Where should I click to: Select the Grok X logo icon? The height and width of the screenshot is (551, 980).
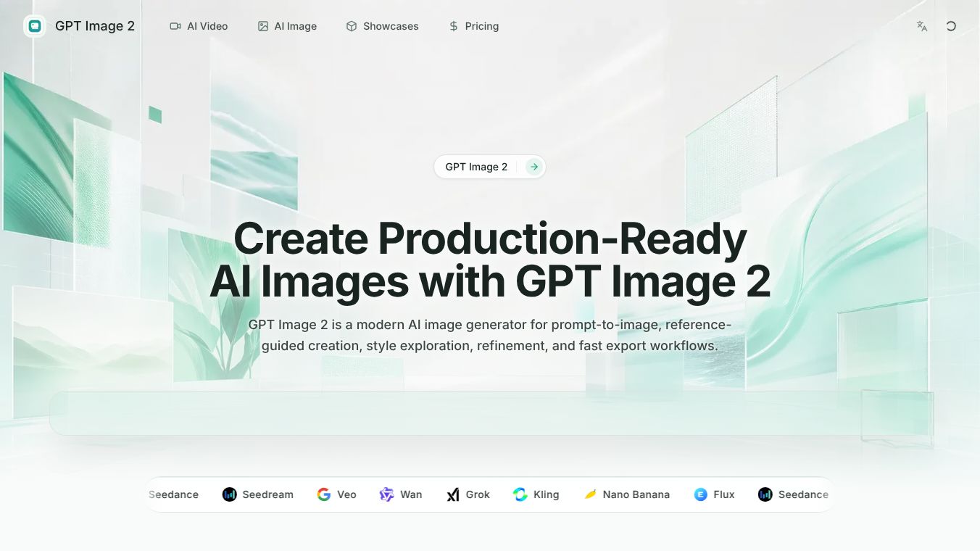tap(452, 494)
